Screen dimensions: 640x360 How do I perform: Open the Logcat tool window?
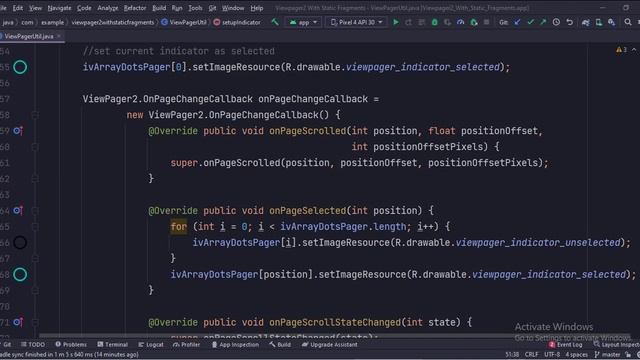click(x=151, y=344)
